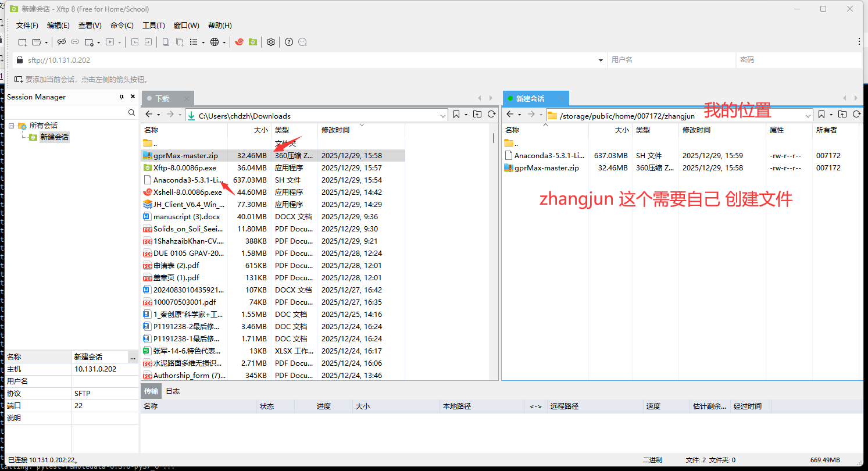Select Xftp-8.0.0086p.exe in local list
Screen dimensions: 868x471
click(273, 168)
